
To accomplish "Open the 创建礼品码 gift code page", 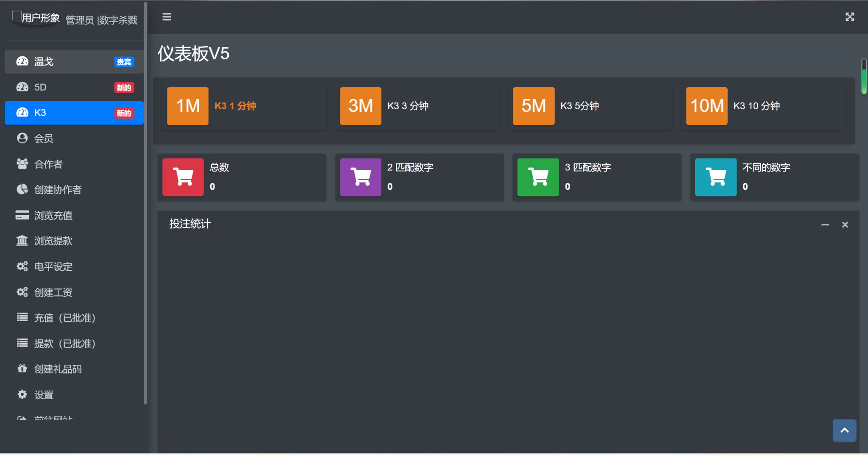I will (58, 369).
